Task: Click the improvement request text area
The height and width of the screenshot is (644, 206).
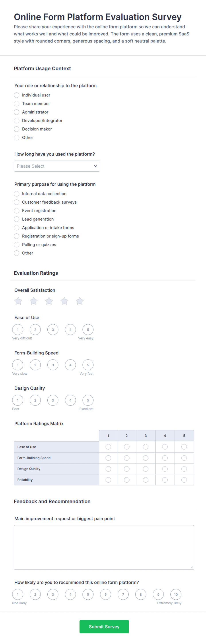Action: 104,547
